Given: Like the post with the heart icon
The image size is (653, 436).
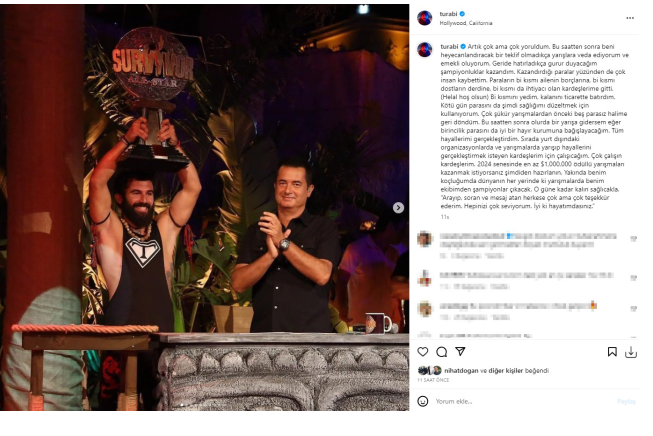Looking at the screenshot, I should pyautogui.click(x=423, y=352).
